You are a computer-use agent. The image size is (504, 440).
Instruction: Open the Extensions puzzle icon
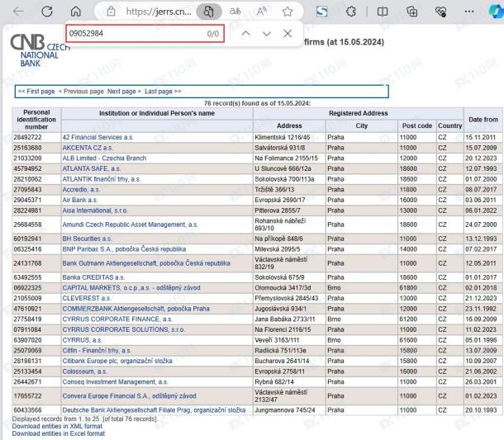coord(350,12)
